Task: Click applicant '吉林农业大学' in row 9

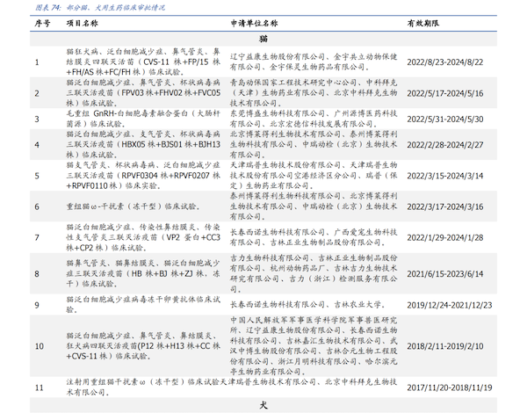Action: (357, 305)
